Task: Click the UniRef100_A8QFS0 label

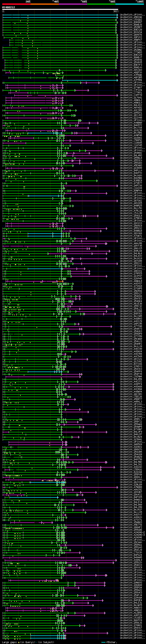Action: [131, 73]
